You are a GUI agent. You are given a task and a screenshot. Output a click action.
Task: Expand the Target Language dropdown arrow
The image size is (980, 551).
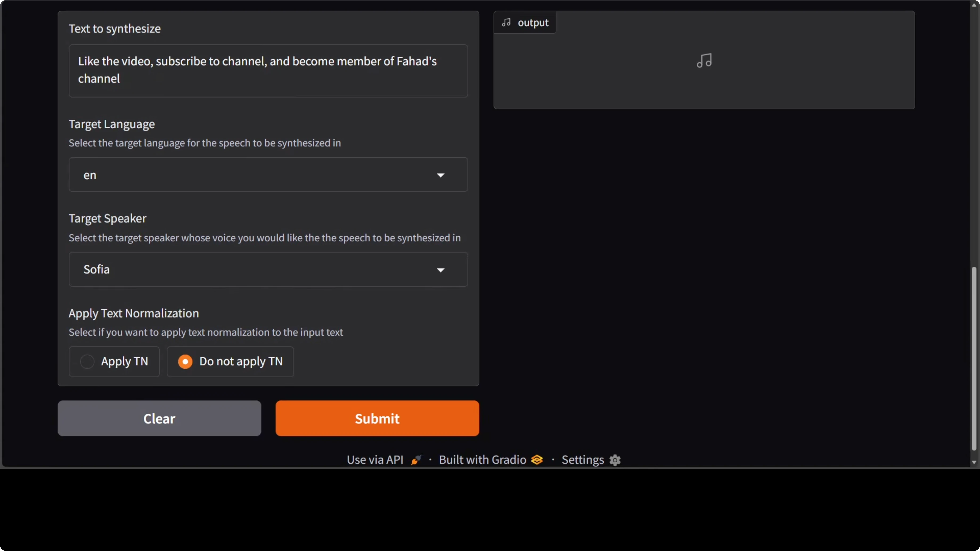pyautogui.click(x=440, y=175)
